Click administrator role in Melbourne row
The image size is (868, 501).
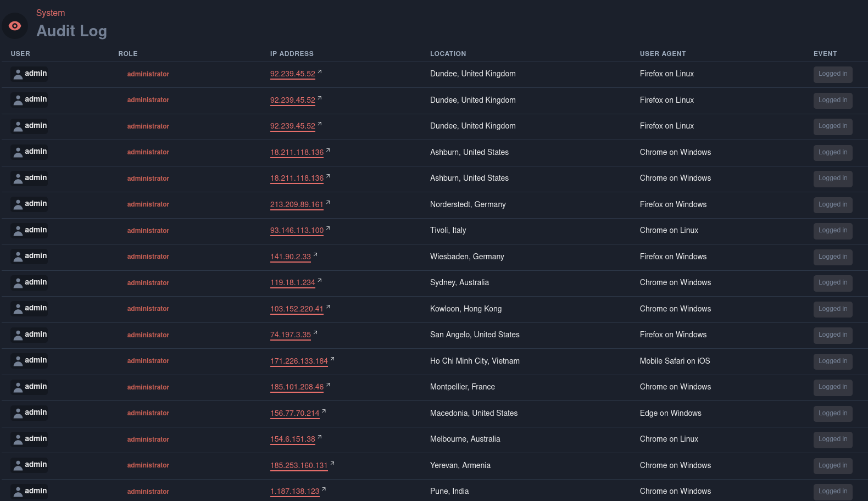(148, 439)
